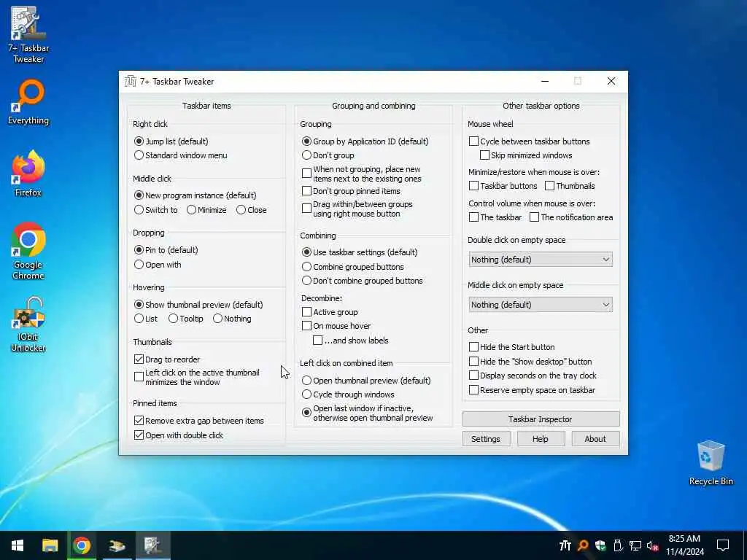Click the About button
Screen dimensions: 747x560
[595, 439]
